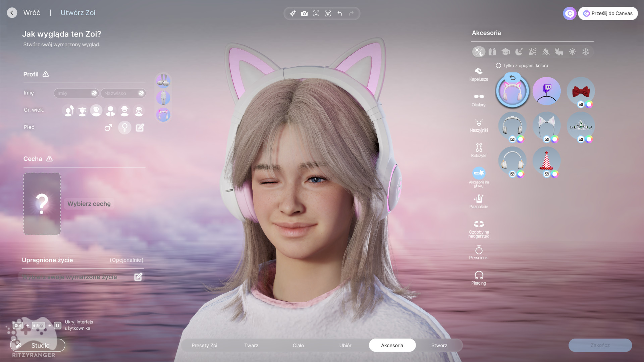Select the sleepwear moon outfit filter
This screenshot has width=644, height=362.
tap(519, 52)
